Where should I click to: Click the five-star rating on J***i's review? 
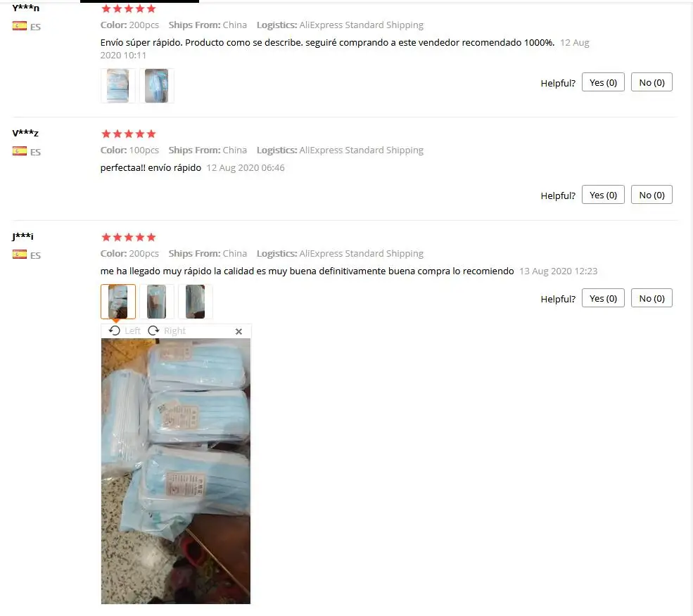coord(129,237)
